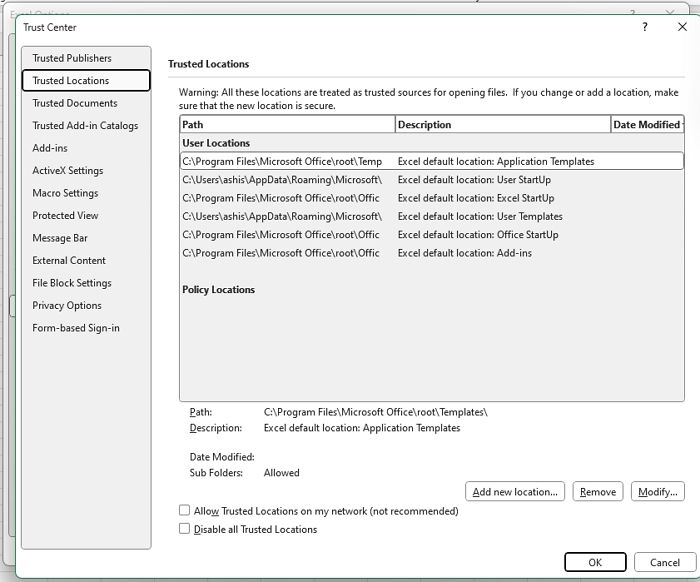Confirm with the OK button
The image size is (700, 582).
[x=595, y=562]
